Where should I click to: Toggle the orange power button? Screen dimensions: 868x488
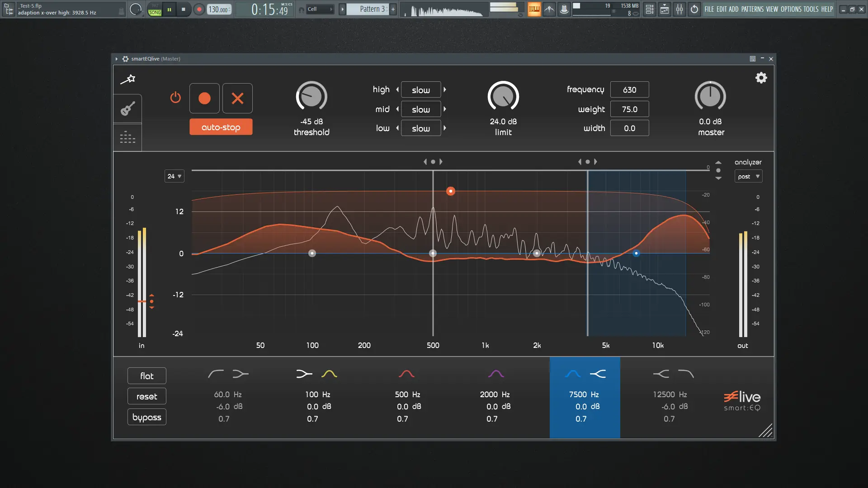(175, 98)
